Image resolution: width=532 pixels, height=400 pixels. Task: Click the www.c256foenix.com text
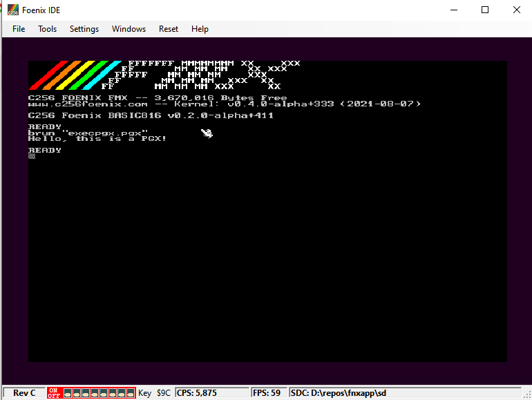coord(88,104)
